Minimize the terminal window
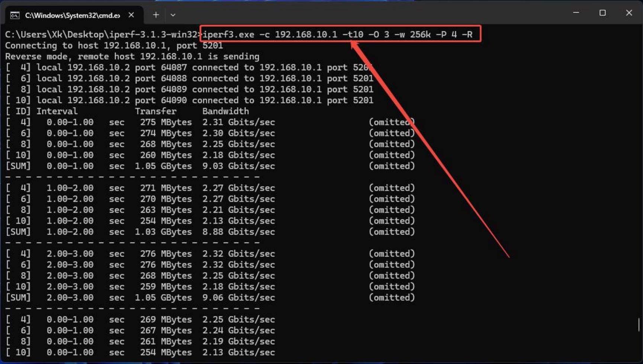Screen dimensions: 643x364 click(x=576, y=13)
